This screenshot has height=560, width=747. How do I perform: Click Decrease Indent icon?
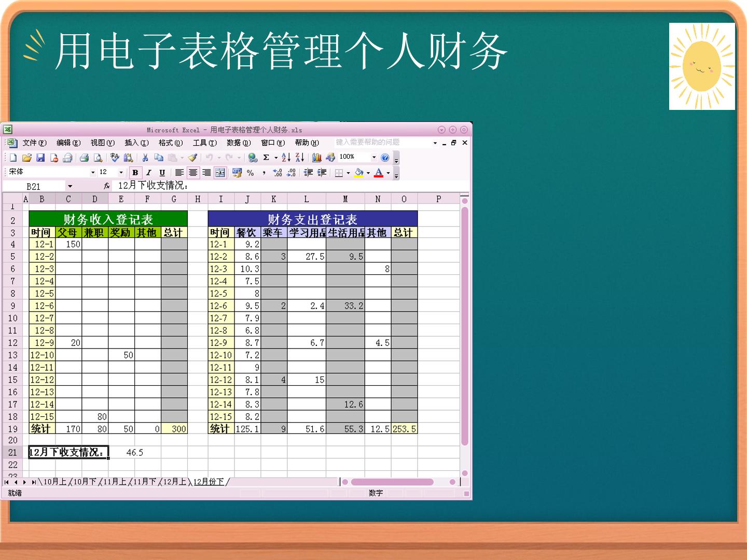coord(308,173)
